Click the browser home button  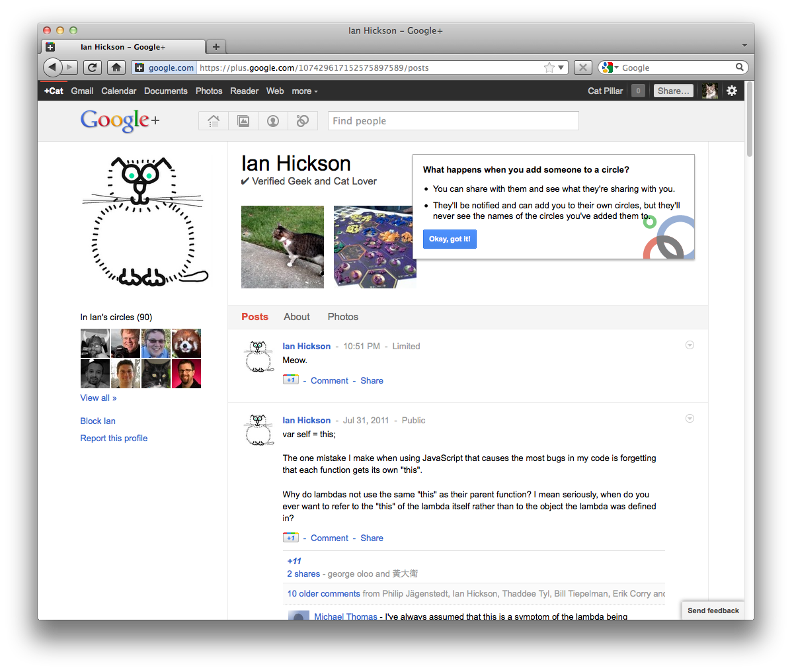tap(116, 67)
